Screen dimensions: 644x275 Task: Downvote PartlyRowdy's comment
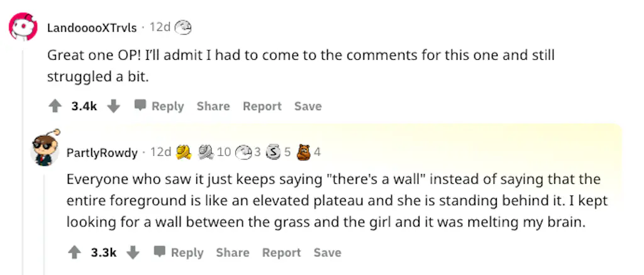point(133,252)
